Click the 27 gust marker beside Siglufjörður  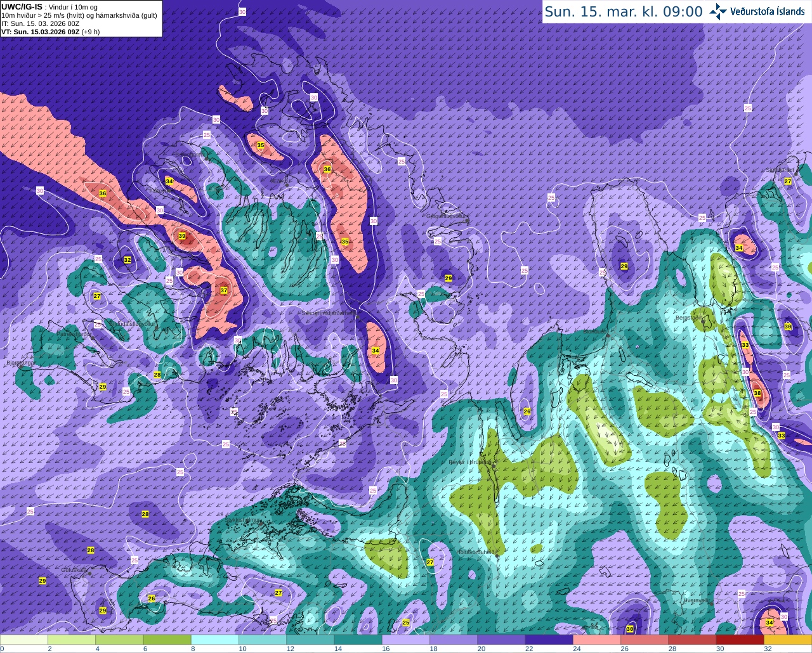click(x=788, y=181)
